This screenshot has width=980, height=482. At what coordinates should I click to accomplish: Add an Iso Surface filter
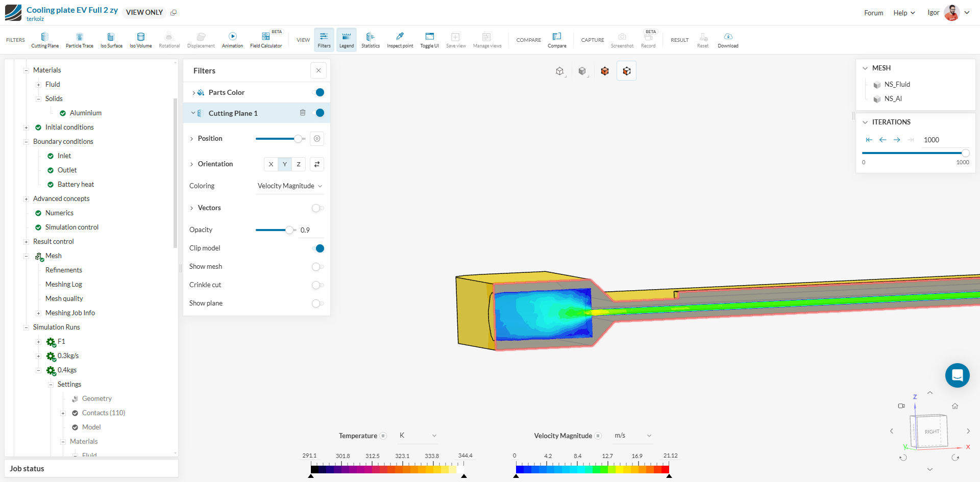point(111,40)
